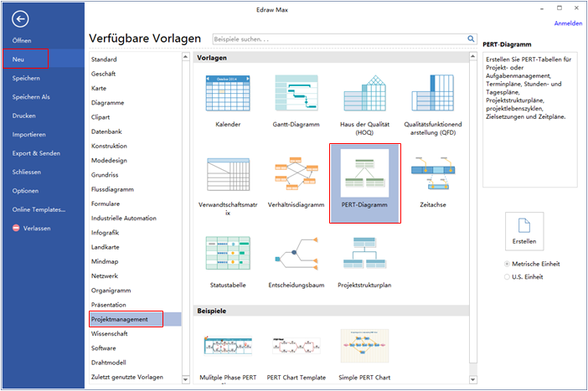Click the search magnifier icon

coord(471,39)
